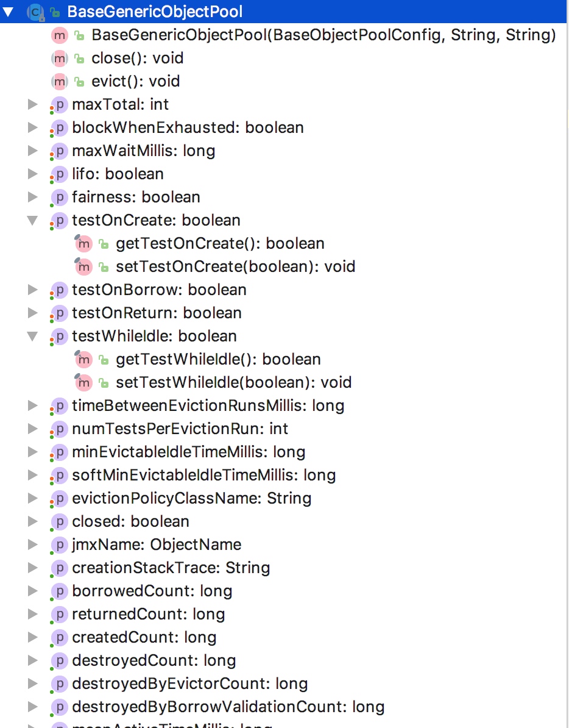
Task: Select the property icon for fairness
Action: (59, 197)
